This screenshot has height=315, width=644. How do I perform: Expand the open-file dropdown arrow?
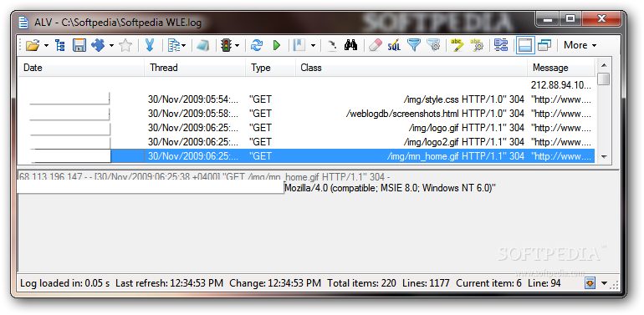point(46,45)
